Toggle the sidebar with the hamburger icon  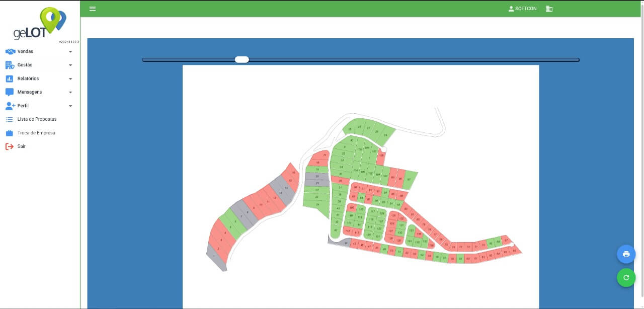pyautogui.click(x=92, y=9)
